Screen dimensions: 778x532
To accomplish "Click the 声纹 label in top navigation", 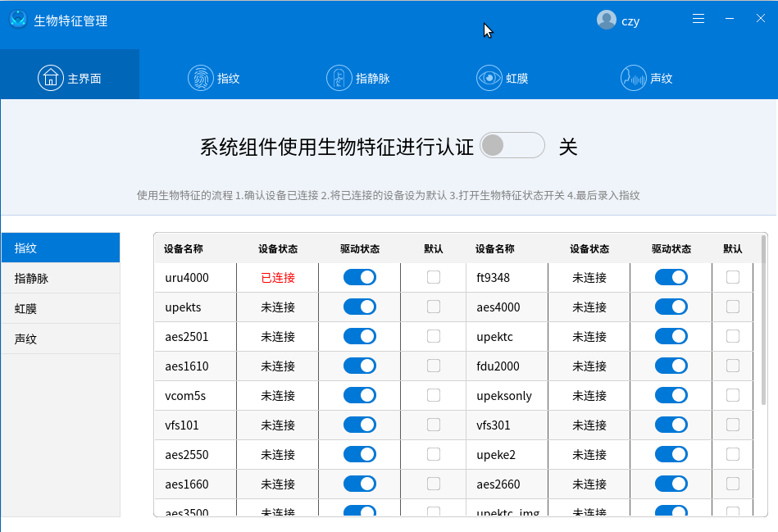I will (662, 79).
